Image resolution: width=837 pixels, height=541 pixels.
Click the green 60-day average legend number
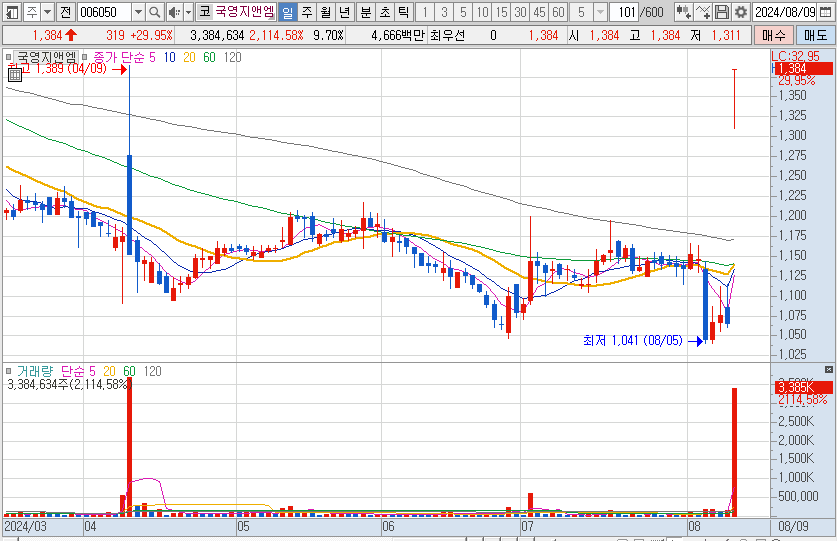click(x=209, y=57)
